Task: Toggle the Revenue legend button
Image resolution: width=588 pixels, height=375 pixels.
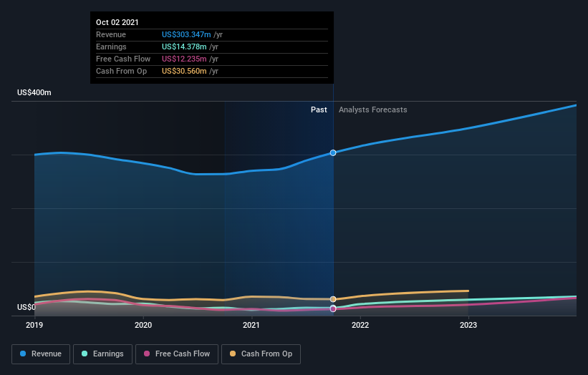Action: (41, 354)
